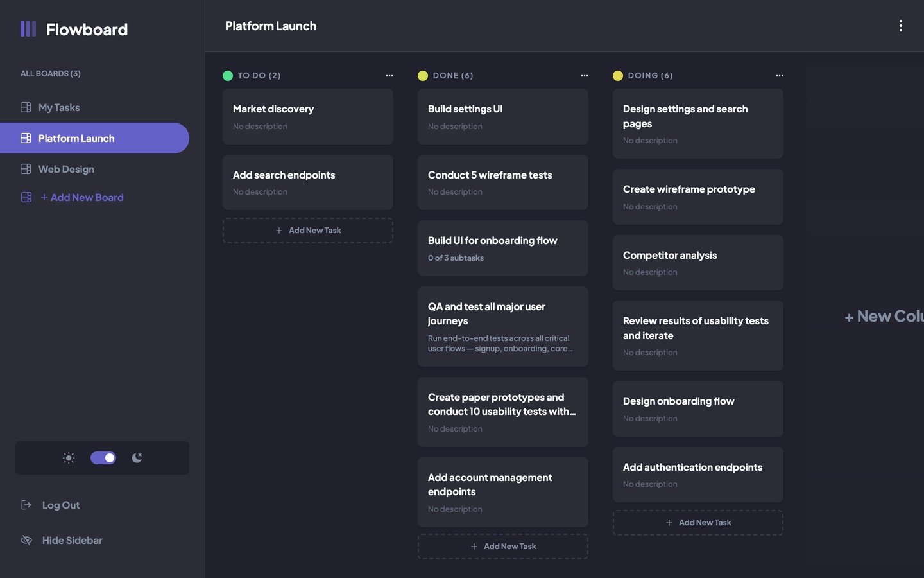The image size is (924, 578).
Task: Open the TO DO column options ellipsis
Action: [389, 76]
